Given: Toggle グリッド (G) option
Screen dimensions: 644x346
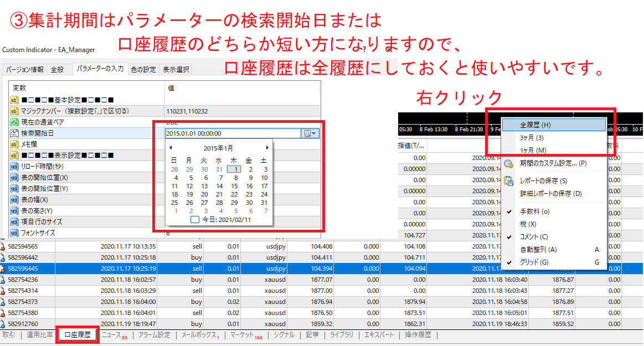Looking at the screenshot, I should (554, 262).
